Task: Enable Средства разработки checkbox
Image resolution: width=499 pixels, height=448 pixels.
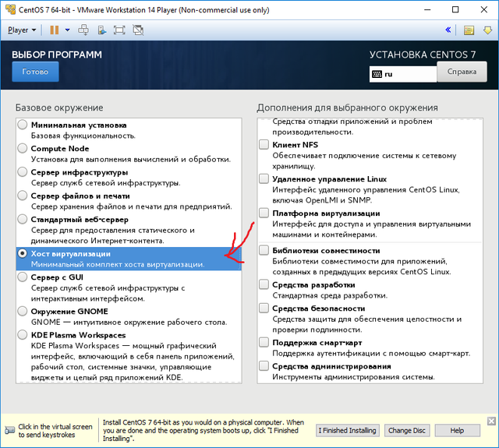Action: pos(264,284)
